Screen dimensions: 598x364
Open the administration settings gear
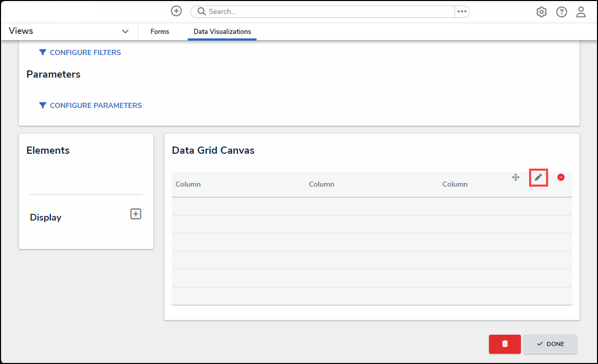pos(541,12)
